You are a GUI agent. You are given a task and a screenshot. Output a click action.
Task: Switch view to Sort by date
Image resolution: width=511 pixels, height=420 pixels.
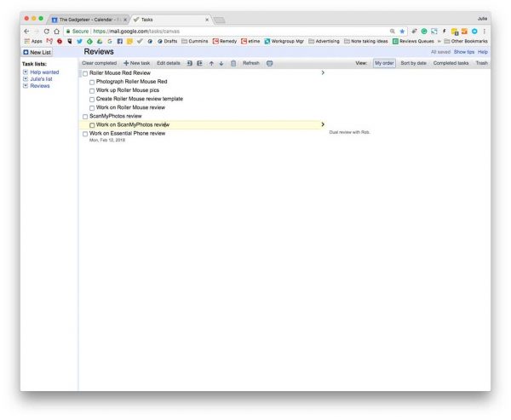click(413, 63)
